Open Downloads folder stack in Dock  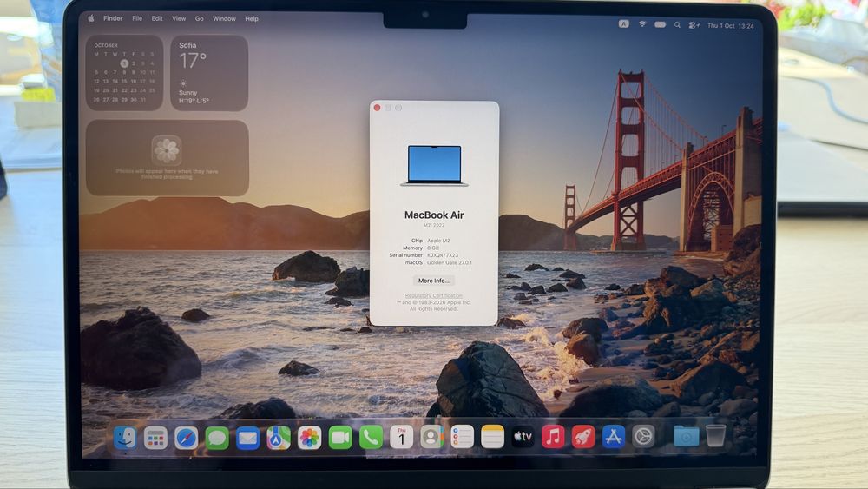pyautogui.click(x=686, y=436)
